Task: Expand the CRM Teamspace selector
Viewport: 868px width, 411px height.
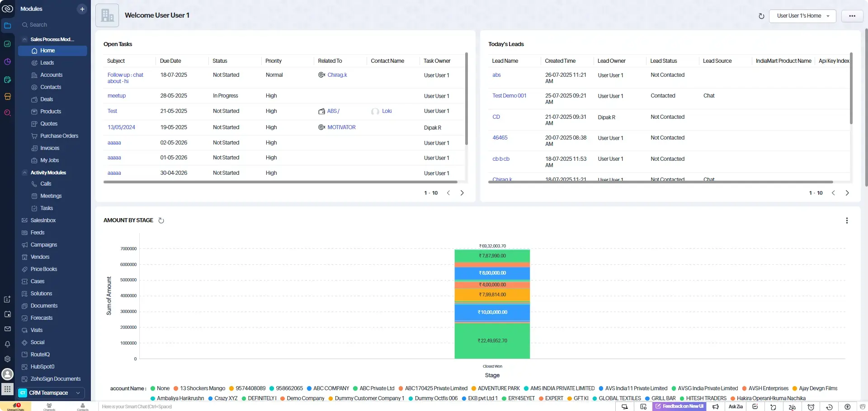Action: coord(51,393)
